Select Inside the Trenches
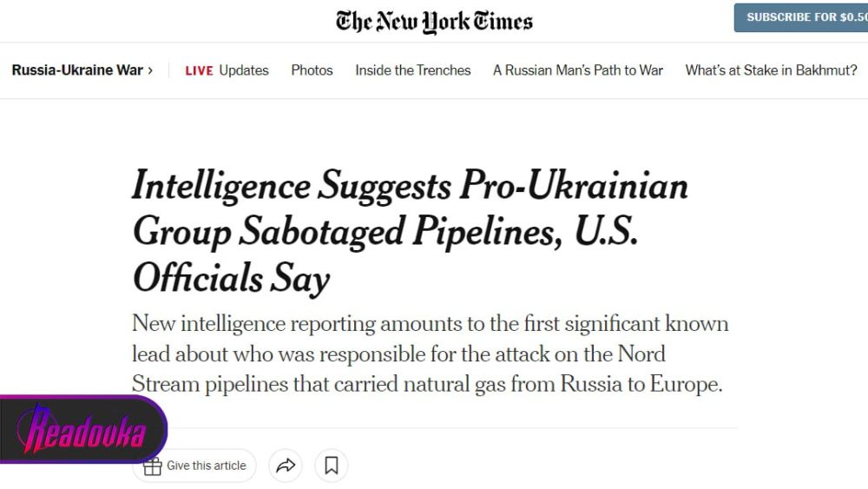Screen dimensions: 868x489 click(413, 71)
